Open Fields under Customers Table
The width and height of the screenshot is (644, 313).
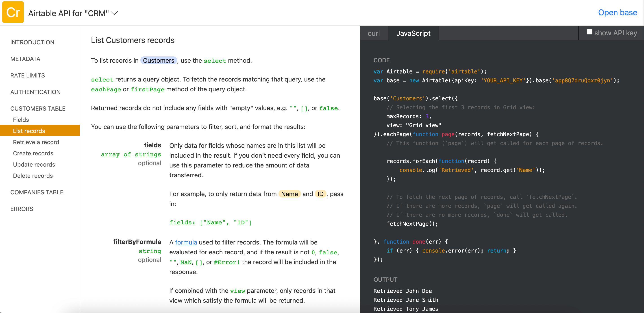tap(21, 120)
